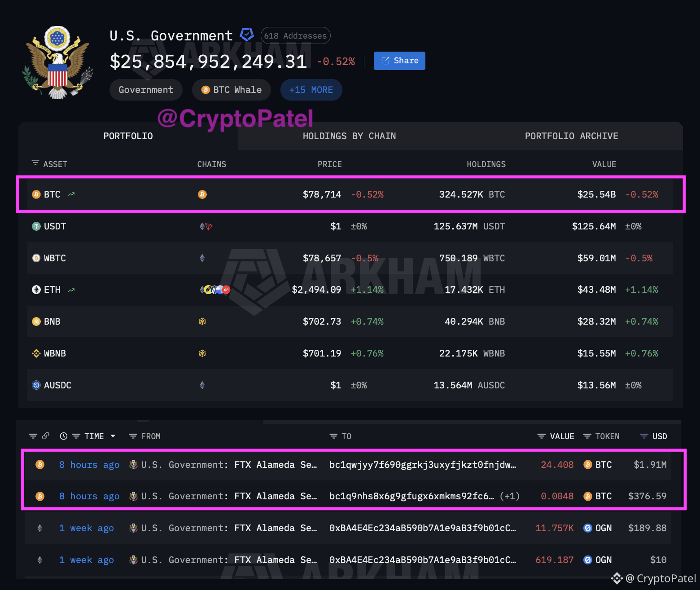Screen dimensions: 700x590
Task: Switch to the PORTFOLIO tab
Action: click(x=128, y=136)
